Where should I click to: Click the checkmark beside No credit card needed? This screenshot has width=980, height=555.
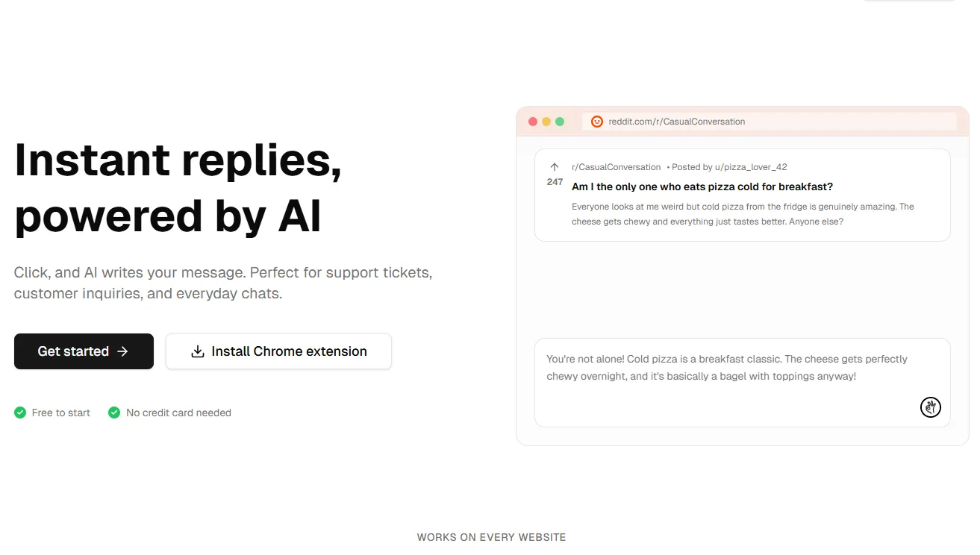[x=113, y=412]
